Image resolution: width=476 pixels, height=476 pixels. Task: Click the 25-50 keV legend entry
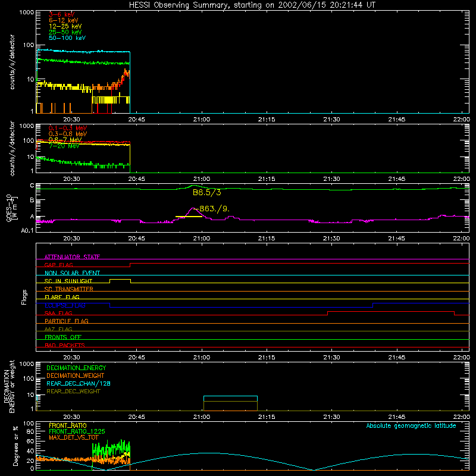pos(65,32)
